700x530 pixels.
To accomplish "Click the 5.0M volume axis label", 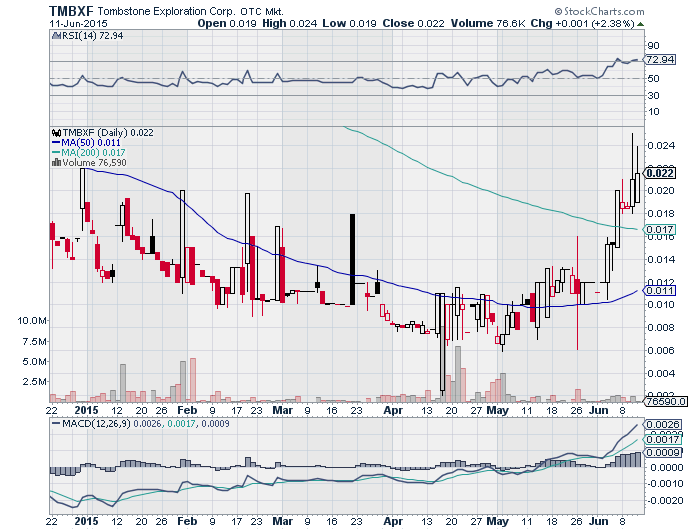I will (35, 362).
